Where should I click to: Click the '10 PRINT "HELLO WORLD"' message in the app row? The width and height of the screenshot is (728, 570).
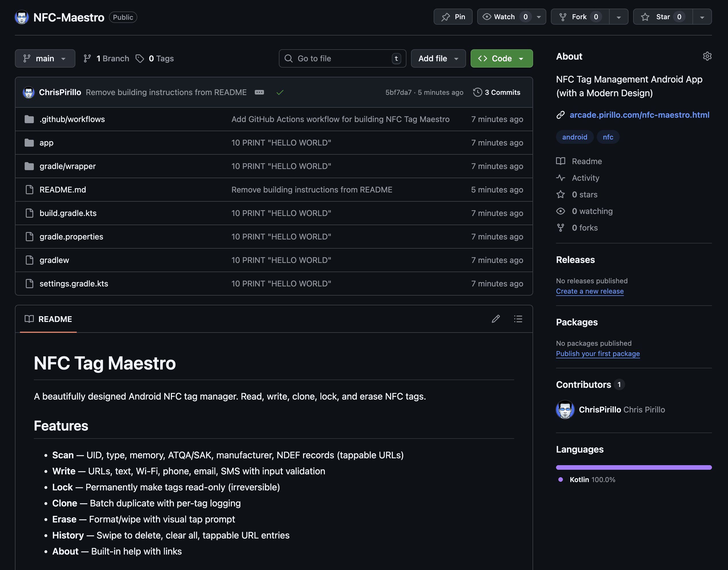click(x=281, y=143)
